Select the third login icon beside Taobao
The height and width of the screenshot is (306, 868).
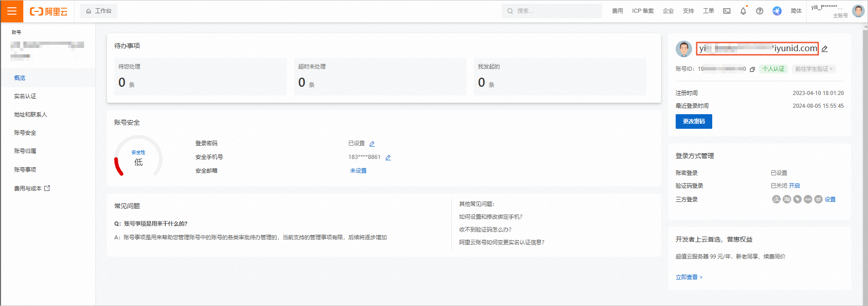point(797,199)
